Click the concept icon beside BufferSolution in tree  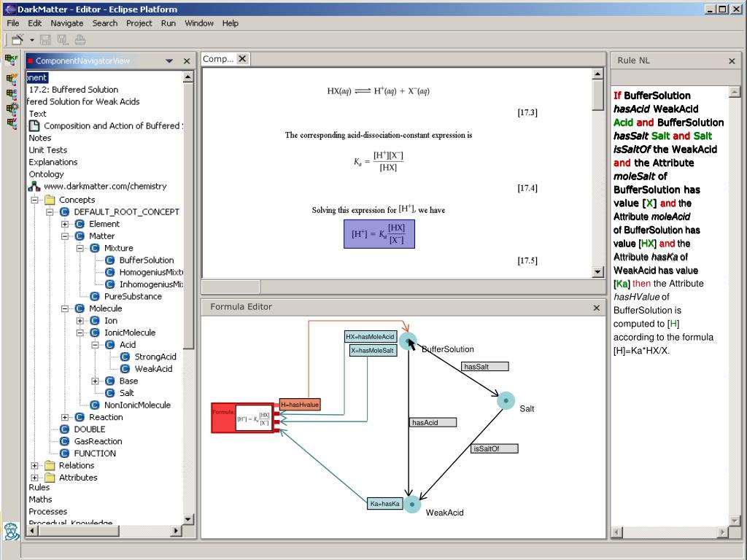(110, 260)
